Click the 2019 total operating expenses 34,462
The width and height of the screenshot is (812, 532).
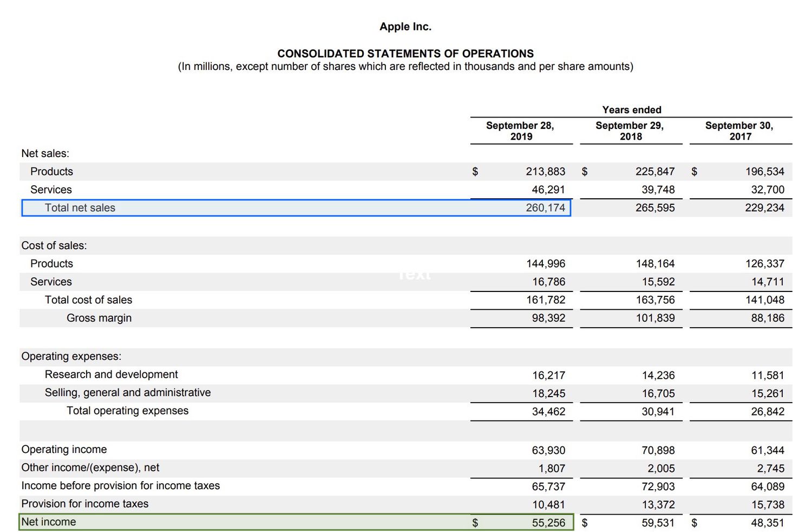pyautogui.click(x=548, y=412)
